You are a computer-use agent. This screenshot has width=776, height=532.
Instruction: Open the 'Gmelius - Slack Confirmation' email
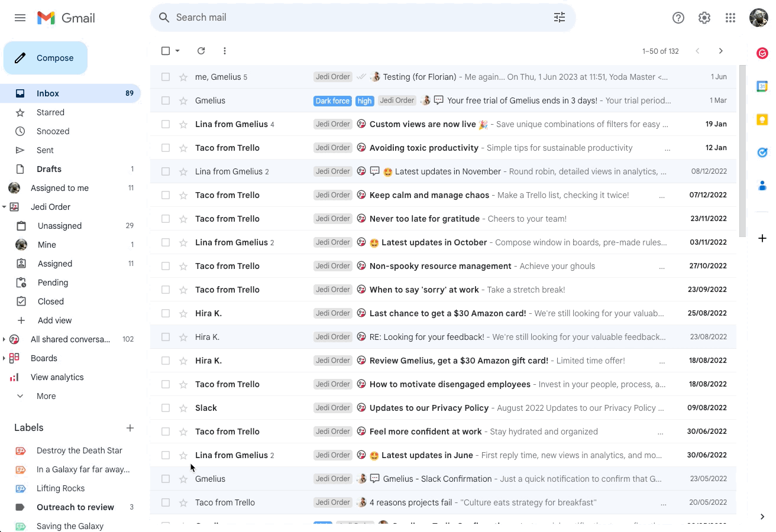[444, 479]
